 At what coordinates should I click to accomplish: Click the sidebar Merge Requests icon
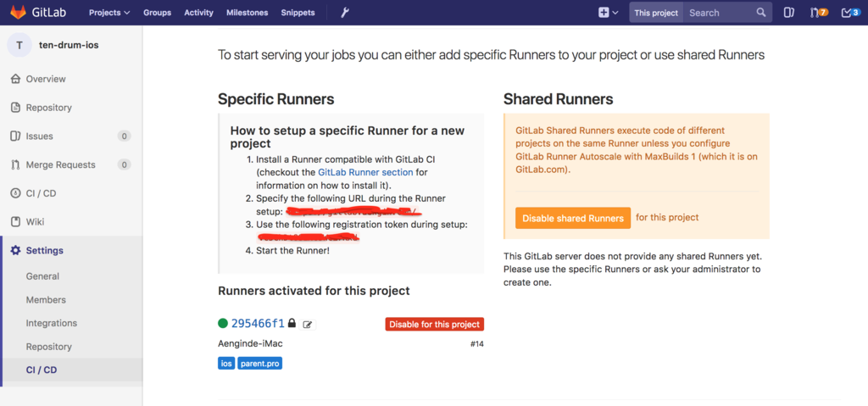pos(15,164)
